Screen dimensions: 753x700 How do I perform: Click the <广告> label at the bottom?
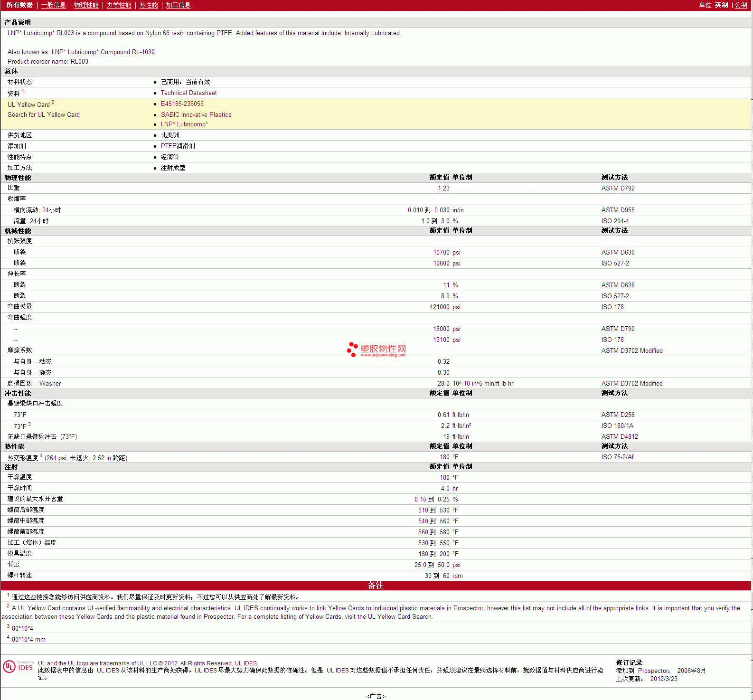tap(376, 696)
